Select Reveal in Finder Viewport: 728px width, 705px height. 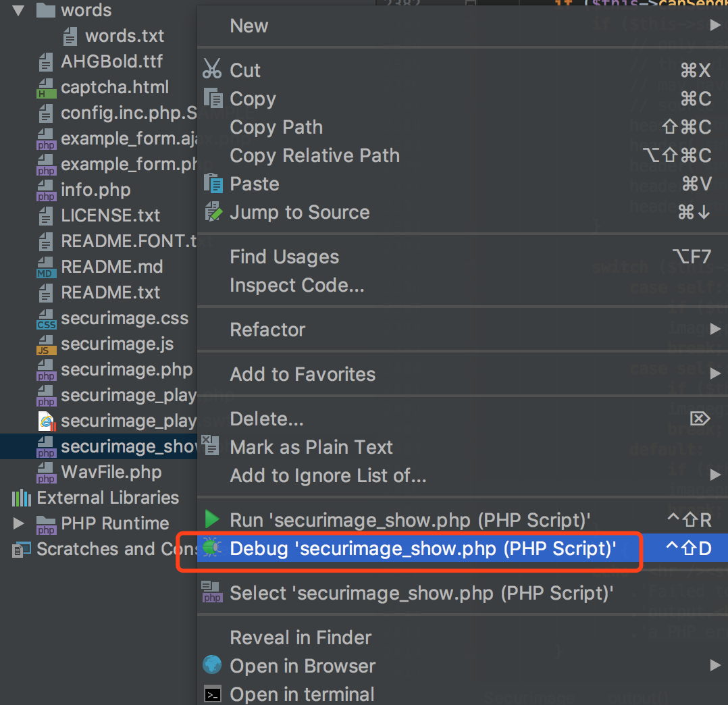[x=301, y=637]
